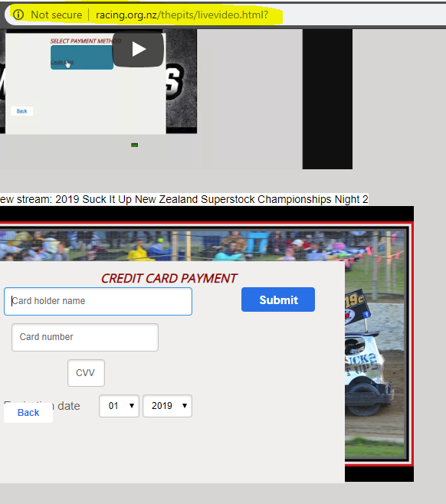Screen dimensions: 446x504
Task: Open the expiration month dropdown showing 01
Action: tap(119, 406)
